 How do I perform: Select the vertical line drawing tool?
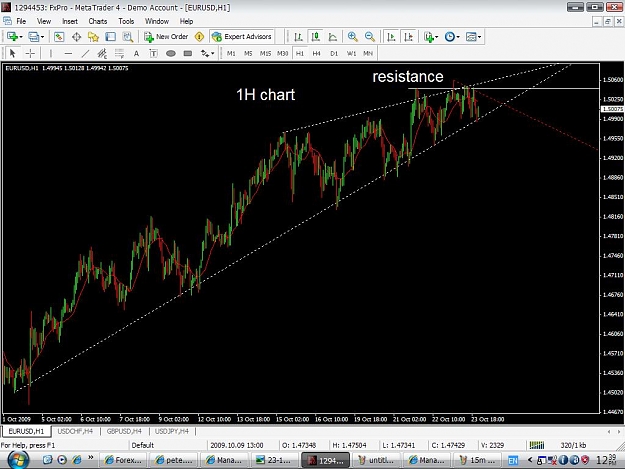pos(51,53)
